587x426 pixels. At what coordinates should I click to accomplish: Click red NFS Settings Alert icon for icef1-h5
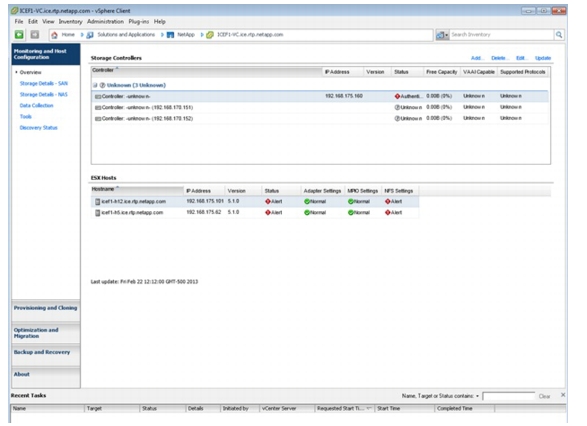click(387, 213)
